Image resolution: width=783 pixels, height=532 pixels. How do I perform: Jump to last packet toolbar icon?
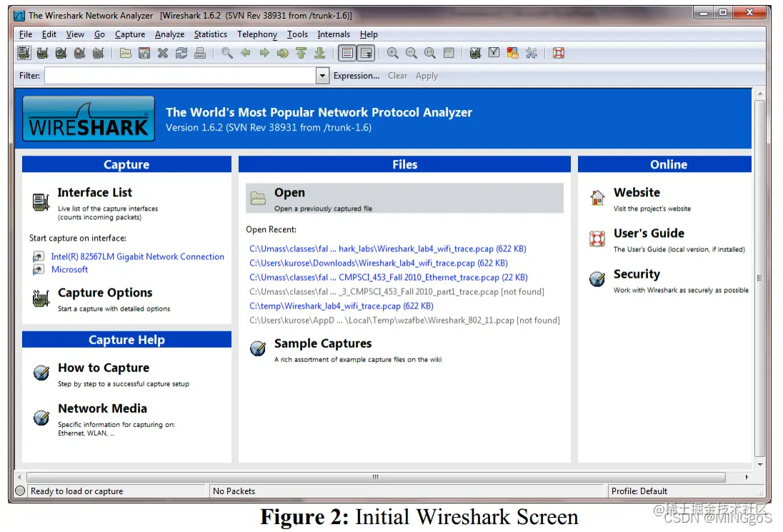coord(319,53)
